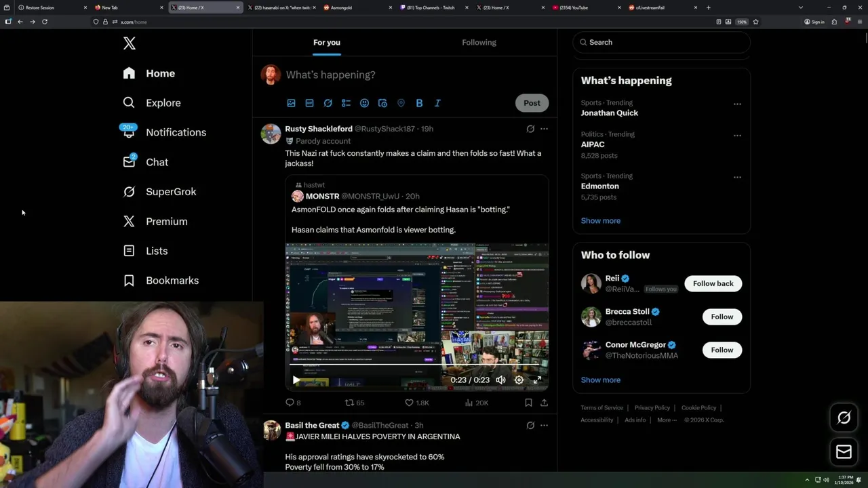
Task: Schedule the post with the calendar icon
Action: [382, 103]
